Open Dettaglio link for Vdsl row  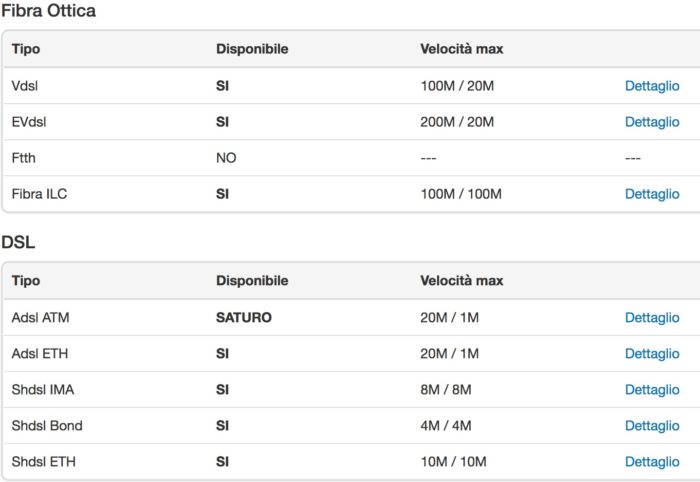click(652, 86)
